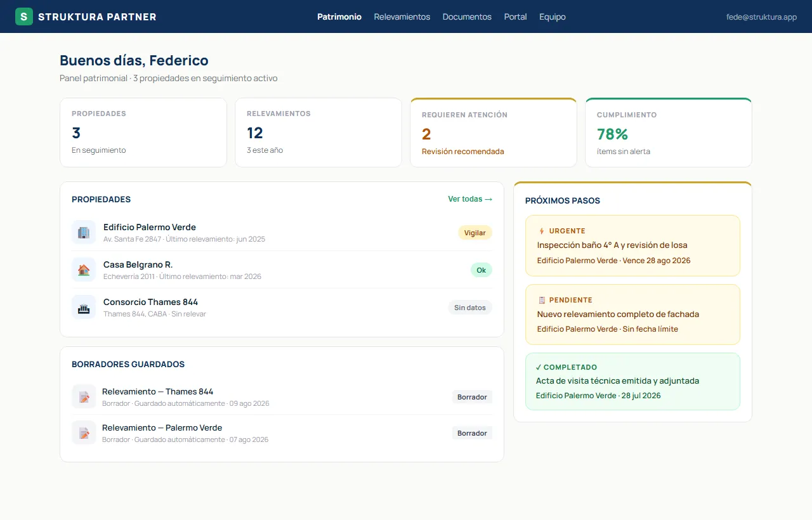Open the fede@struktura.app account link
Screen dimensions: 812x520
[x=761, y=17]
